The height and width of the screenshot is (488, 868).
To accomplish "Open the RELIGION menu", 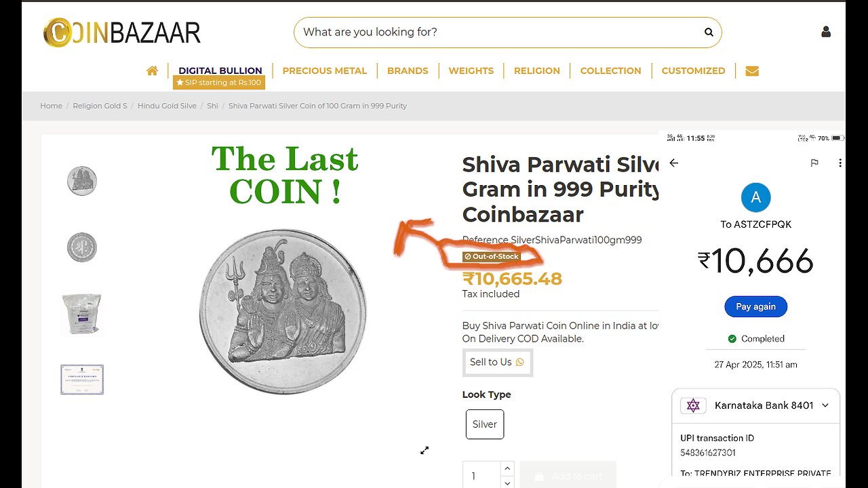I will [537, 70].
